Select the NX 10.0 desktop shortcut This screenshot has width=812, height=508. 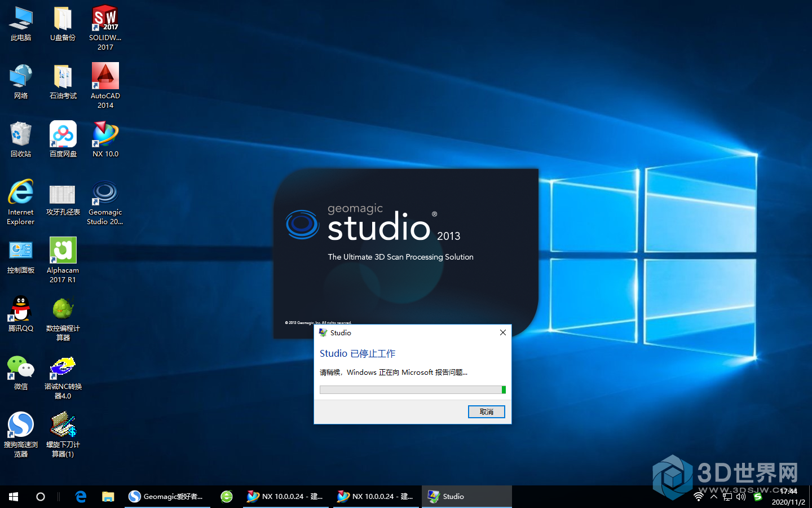[105, 139]
